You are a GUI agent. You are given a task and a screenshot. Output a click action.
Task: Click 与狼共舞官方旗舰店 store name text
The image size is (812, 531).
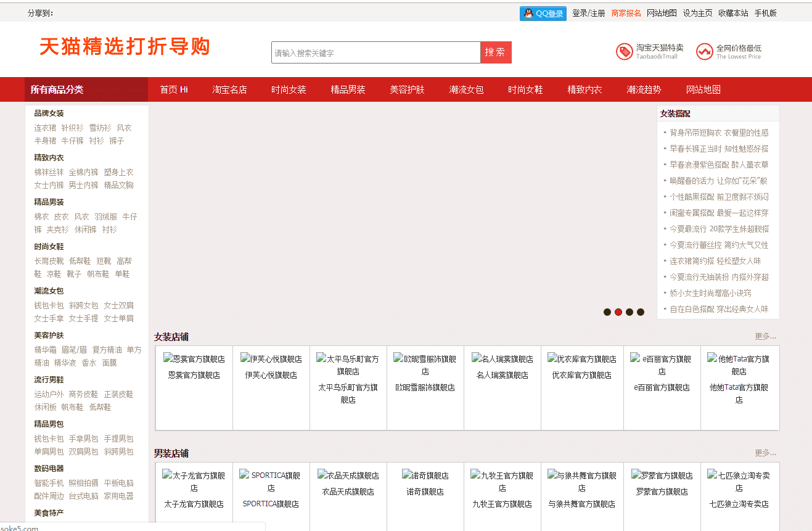coord(581,504)
